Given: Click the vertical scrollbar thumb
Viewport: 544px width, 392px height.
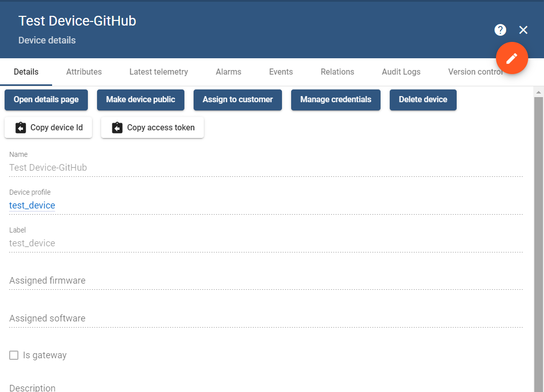Looking at the screenshot, I should tap(538, 244).
